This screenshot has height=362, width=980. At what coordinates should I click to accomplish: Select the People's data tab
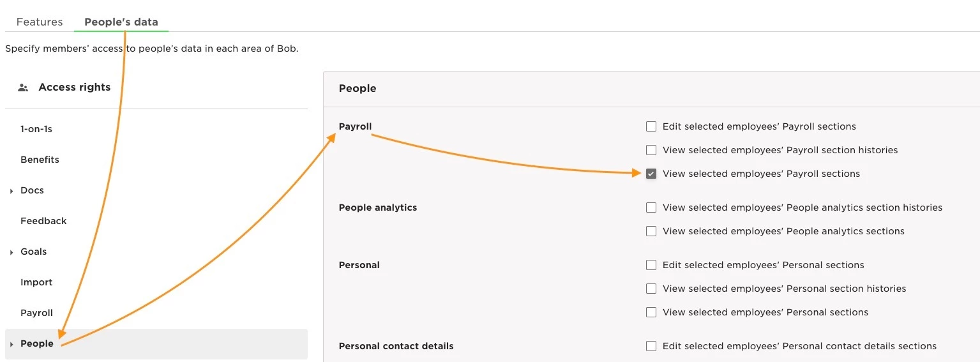121,22
